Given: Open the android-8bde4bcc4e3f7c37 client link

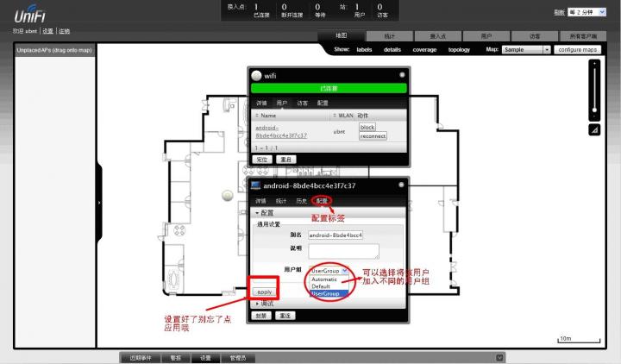Looking at the screenshot, I should coord(281,131).
